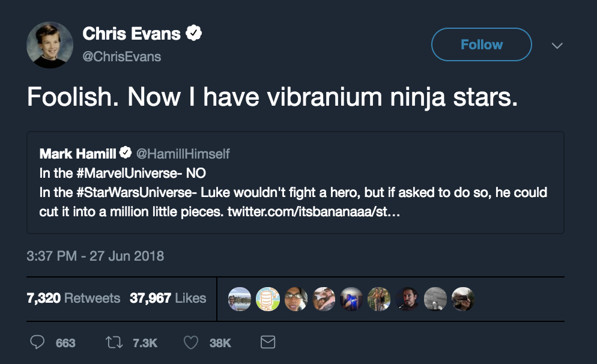597x364 pixels.
Task: Click the retweet arrows icon
Action: click(113, 342)
